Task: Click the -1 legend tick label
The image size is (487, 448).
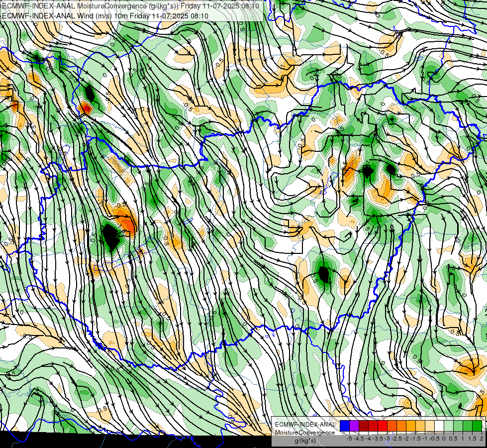Action: click(425, 439)
